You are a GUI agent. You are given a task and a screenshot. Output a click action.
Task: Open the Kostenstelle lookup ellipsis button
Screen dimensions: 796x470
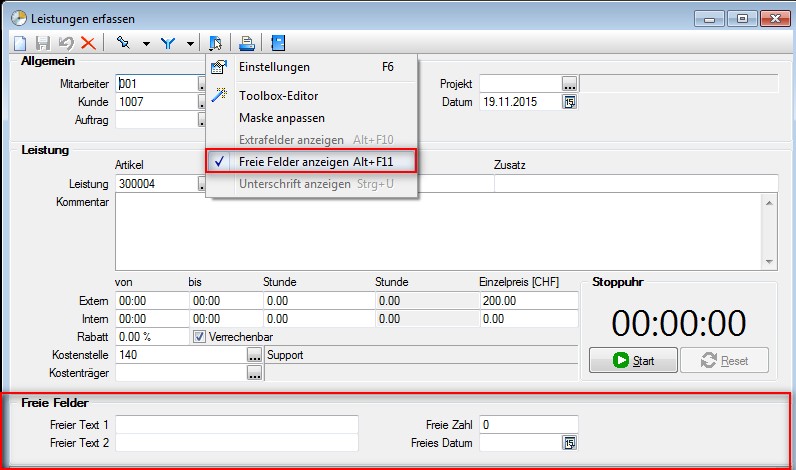pos(255,355)
